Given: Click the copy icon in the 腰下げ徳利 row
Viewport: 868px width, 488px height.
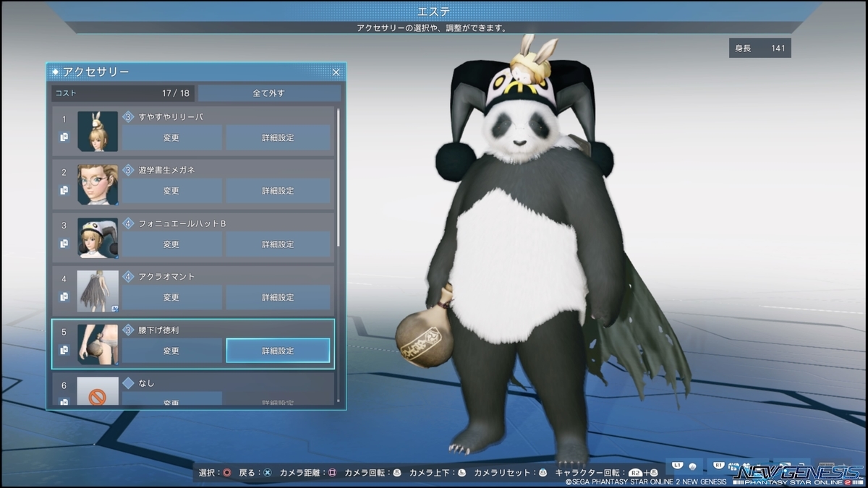Looking at the screenshot, I should 64,351.
